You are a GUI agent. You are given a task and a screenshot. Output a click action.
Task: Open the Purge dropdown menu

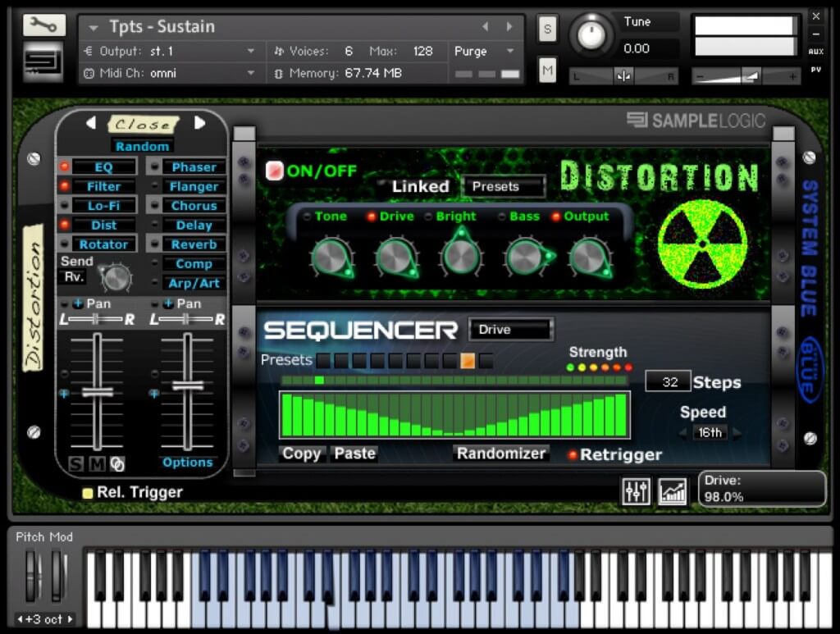coord(484,51)
